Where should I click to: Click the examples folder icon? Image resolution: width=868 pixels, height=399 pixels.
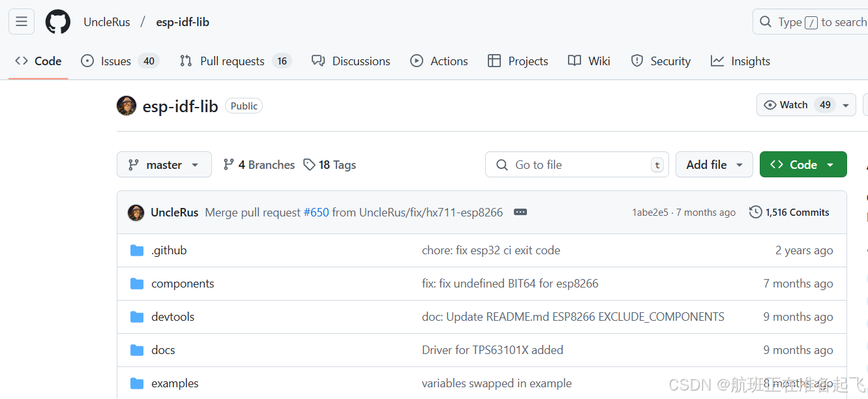(x=136, y=383)
